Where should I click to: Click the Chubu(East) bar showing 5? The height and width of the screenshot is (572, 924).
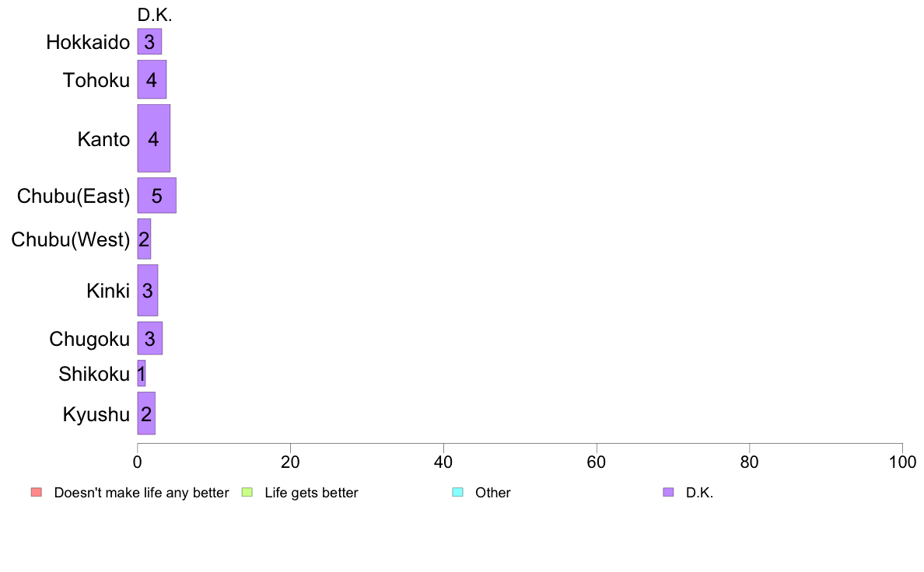point(157,196)
